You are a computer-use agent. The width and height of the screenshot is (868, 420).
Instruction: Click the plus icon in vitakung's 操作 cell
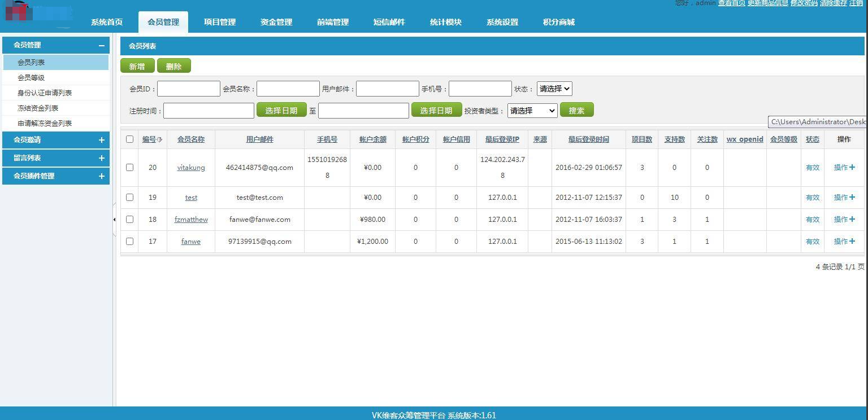pyautogui.click(x=852, y=167)
